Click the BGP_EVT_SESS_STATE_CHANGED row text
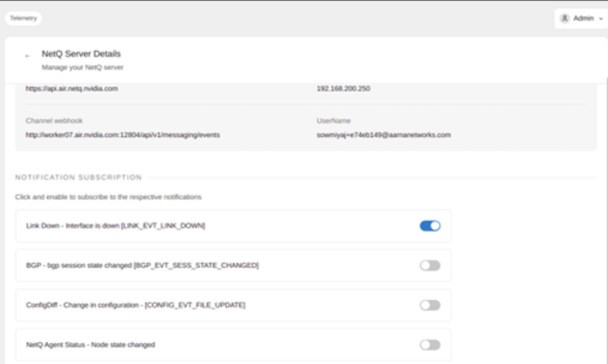The image size is (608, 364). click(142, 266)
